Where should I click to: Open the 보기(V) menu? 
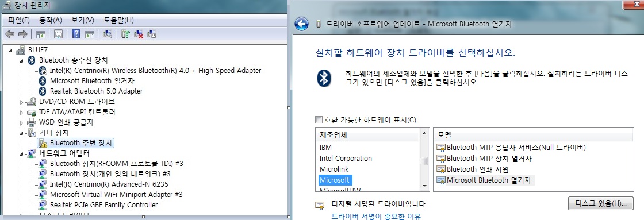pyautogui.click(x=83, y=20)
